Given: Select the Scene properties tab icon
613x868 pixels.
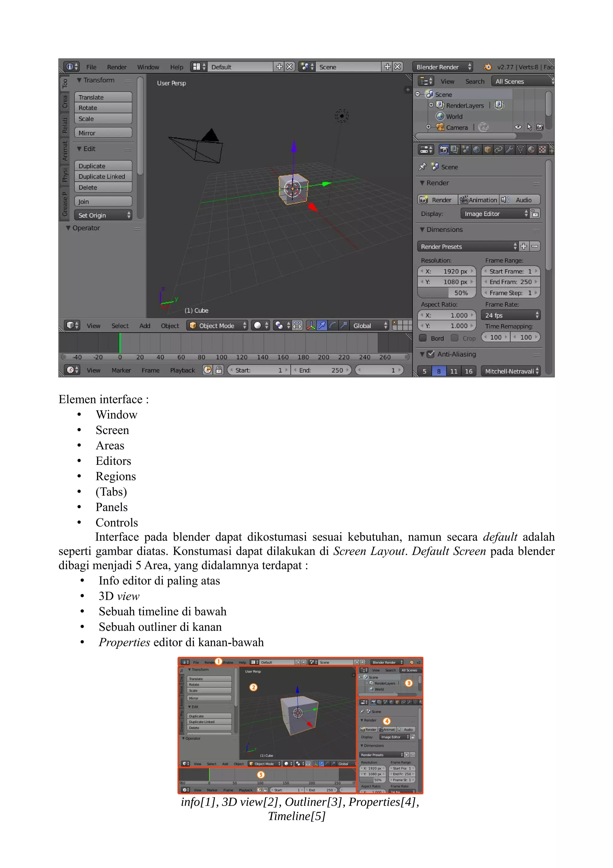Looking at the screenshot, I should tap(466, 149).
